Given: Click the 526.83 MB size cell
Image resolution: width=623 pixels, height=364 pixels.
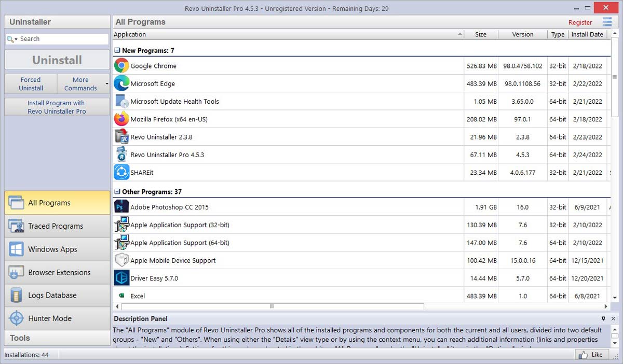Looking at the screenshot, I should pos(481,66).
